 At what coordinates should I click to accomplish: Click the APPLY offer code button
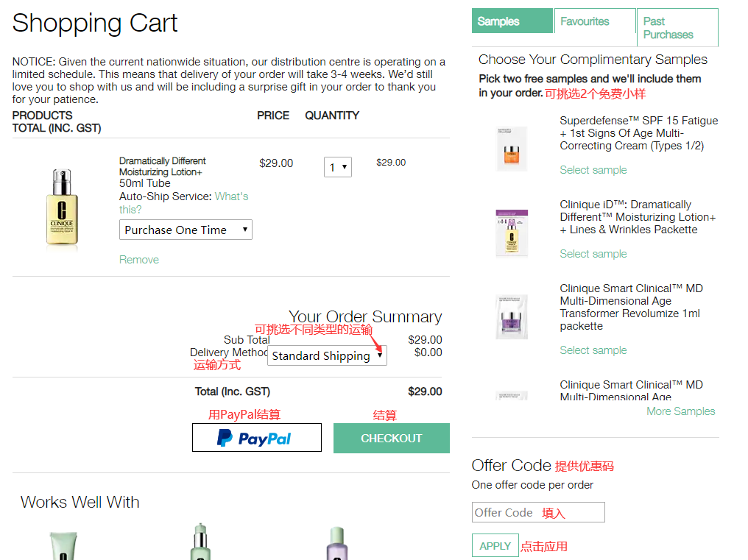pos(495,546)
